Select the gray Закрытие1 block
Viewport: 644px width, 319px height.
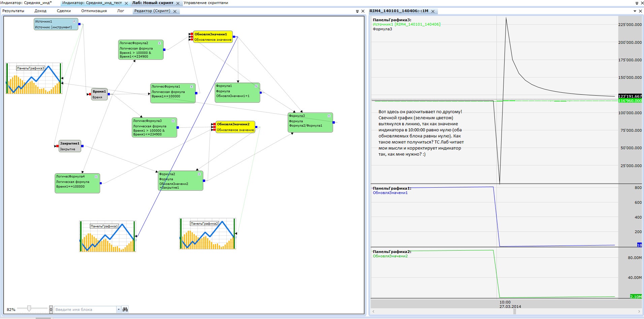pos(70,146)
